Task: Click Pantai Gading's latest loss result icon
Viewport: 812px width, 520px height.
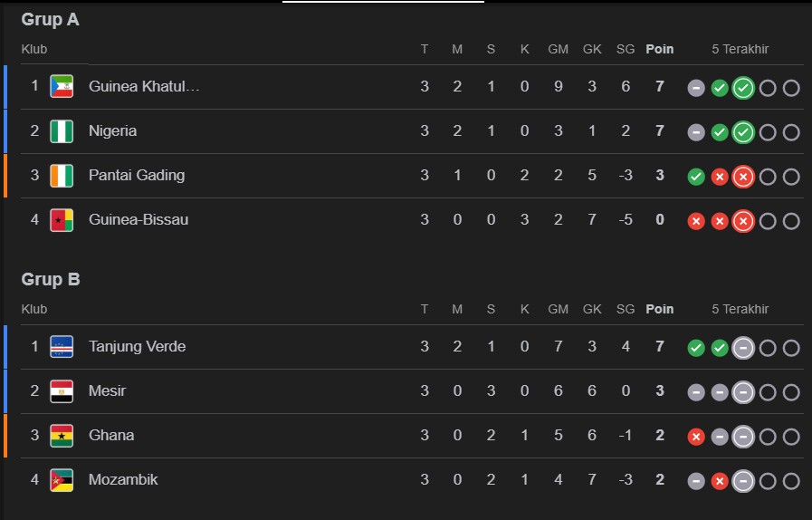Action: pos(743,177)
